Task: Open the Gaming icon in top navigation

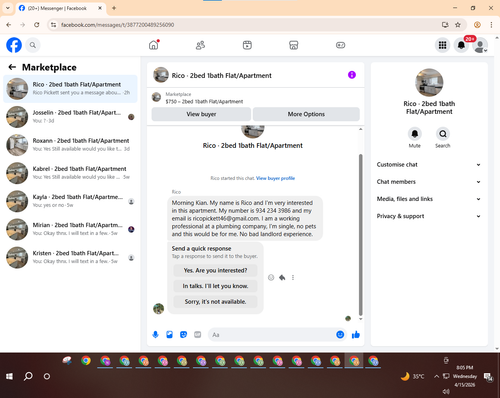Action: click(x=340, y=45)
